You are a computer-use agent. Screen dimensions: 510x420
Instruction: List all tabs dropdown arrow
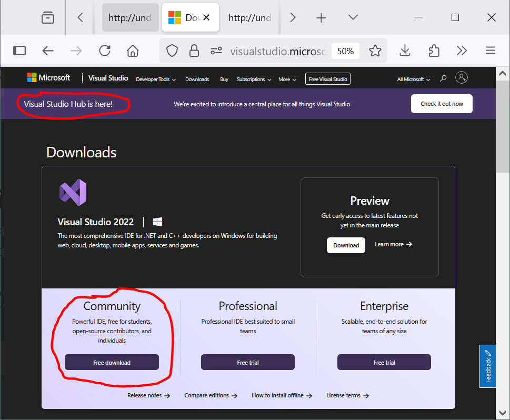click(x=353, y=17)
